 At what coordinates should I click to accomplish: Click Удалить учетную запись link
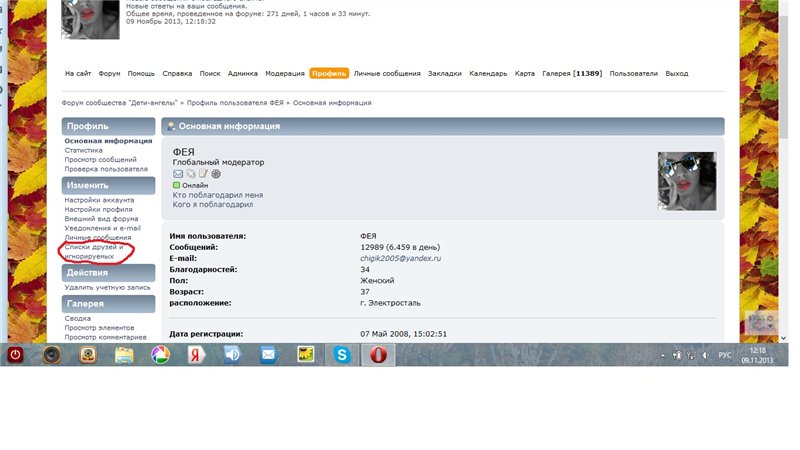[107, 287]
